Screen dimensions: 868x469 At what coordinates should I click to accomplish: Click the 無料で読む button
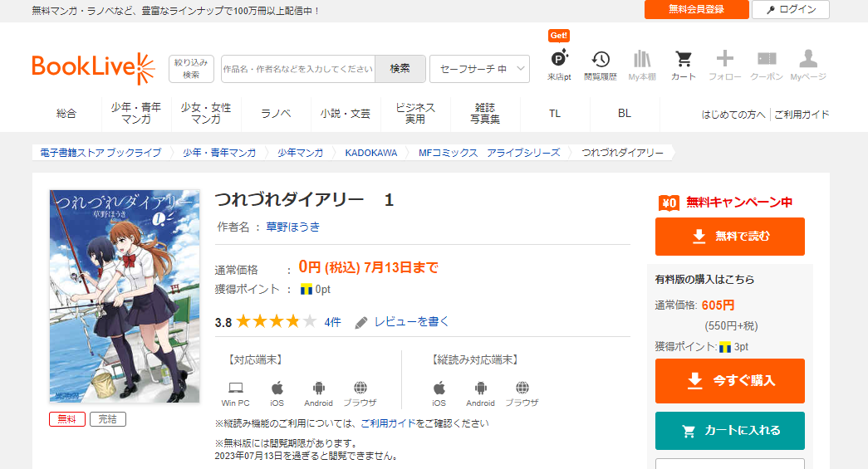(x=729, y=237)
